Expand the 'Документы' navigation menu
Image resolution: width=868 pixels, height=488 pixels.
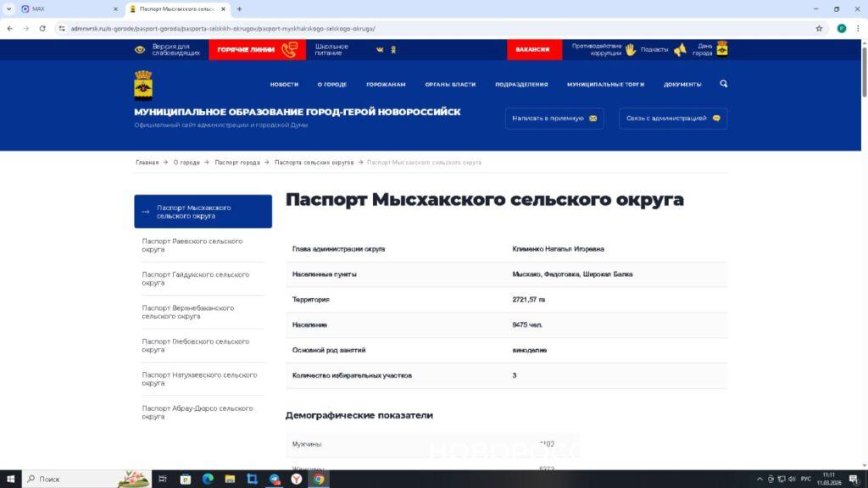(x=682, y=85)
